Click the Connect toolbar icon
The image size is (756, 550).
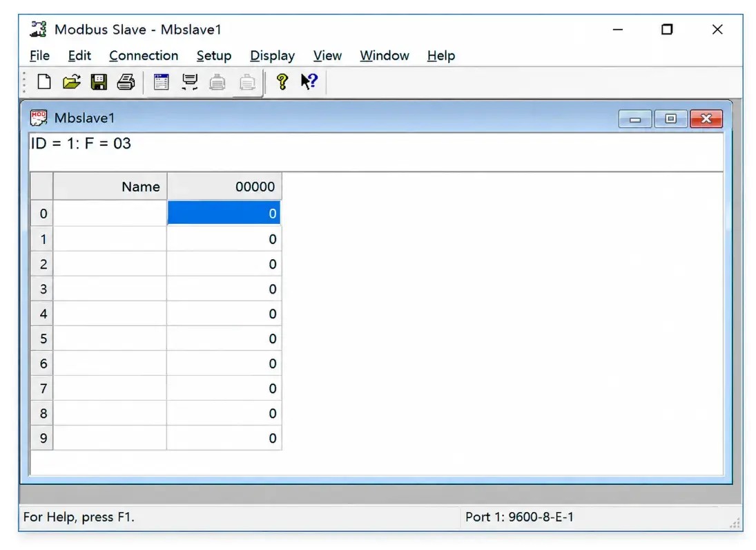click(x=189, y=82)
